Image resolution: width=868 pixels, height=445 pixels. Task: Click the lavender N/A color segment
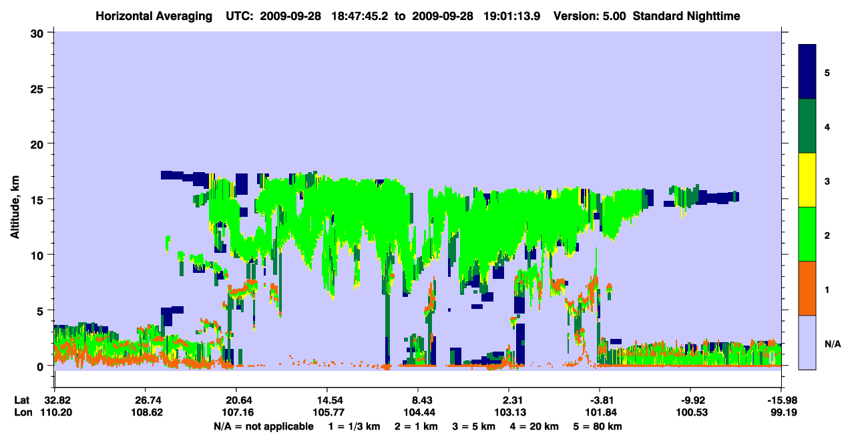(x=807, y=342)
